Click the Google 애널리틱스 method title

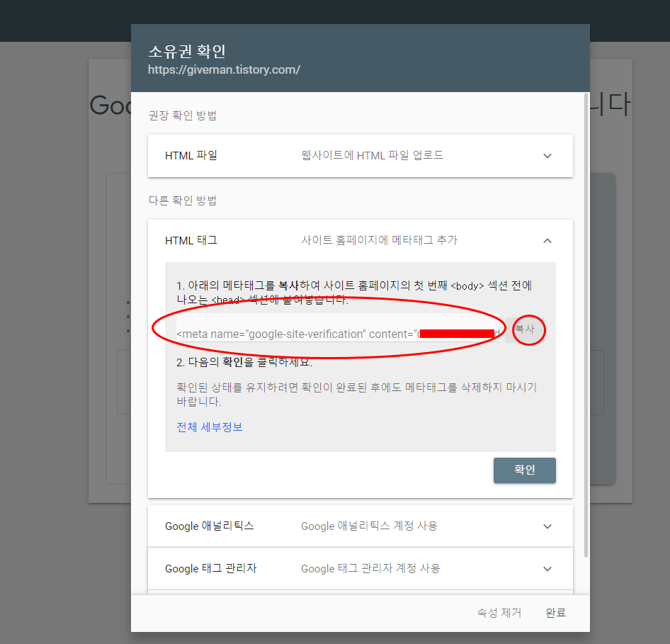pyautogui.click(x=210, y=526)
